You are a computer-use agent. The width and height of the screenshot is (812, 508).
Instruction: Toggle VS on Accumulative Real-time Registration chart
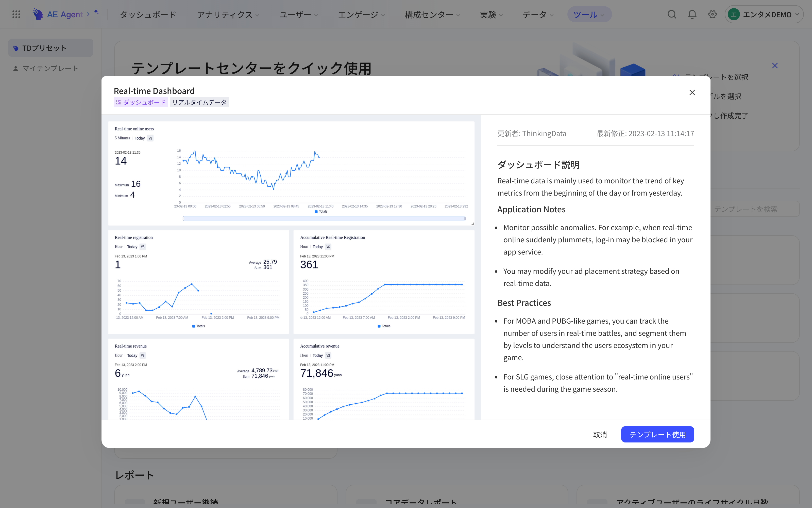328,247
